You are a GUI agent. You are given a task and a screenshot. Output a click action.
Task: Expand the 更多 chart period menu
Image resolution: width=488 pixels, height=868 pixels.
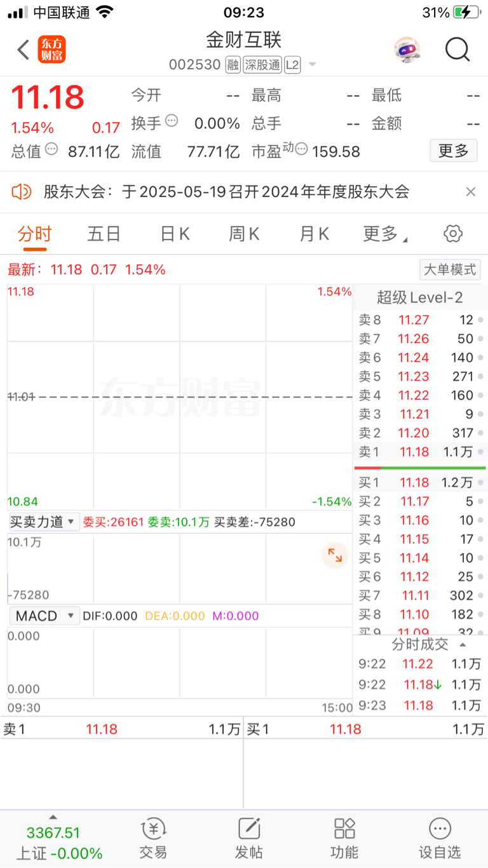click(x=385, y=234)
